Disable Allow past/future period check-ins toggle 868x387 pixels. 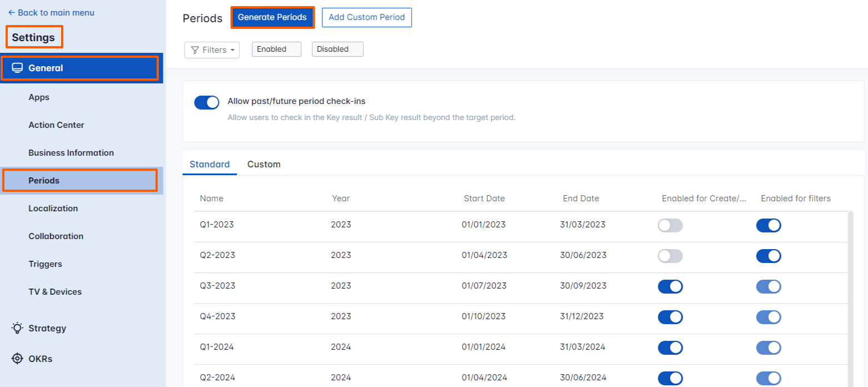coord(207,102)
